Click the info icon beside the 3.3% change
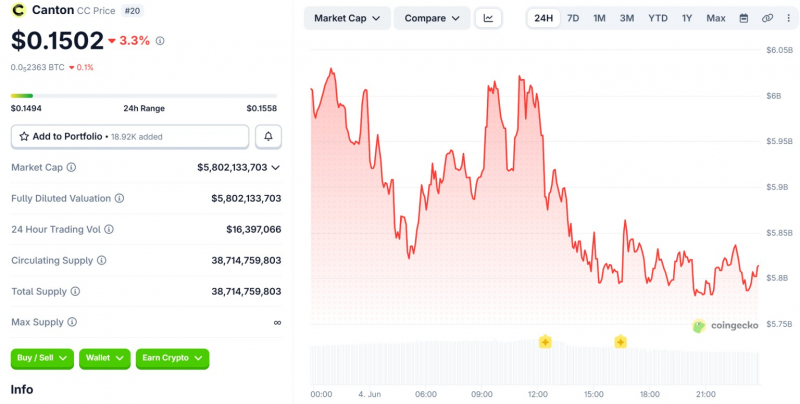Image resolution: width=800 pixels, height=404 pixels. pyautogui.click(x=160, y=41)
